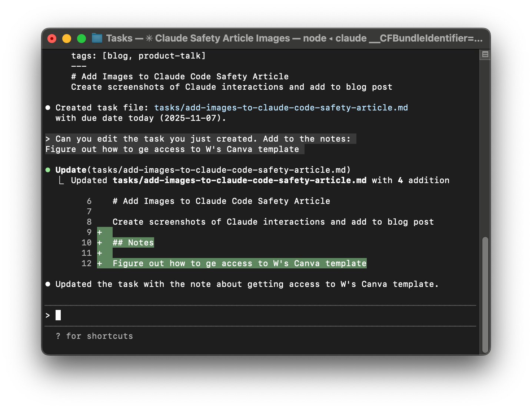The height and width of the screenshot is (410, 532).
Task: Click the white bullet beside Updated the task
Action: click(48, 284)
